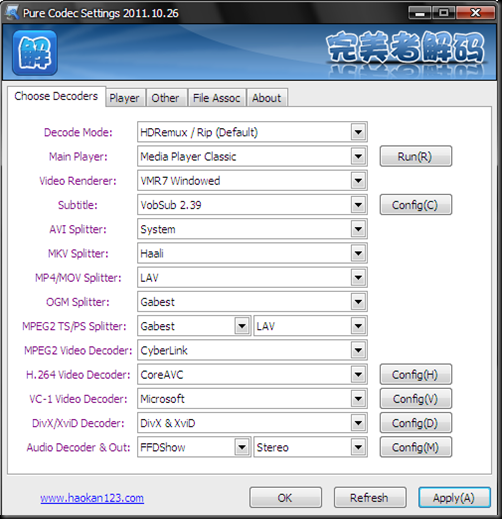
Task: Click the Run(R) button
Action: (416, 156)
